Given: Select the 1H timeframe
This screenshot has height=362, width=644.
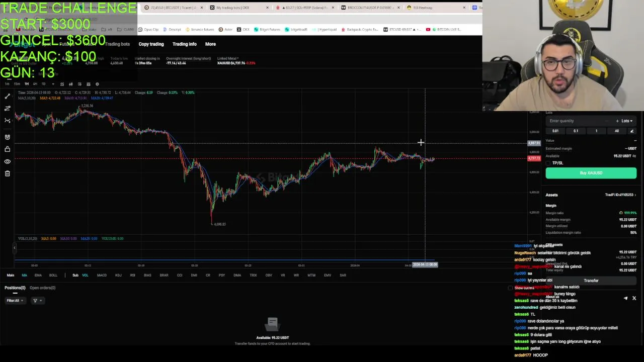Looking at the screenshot, I should [27, 84].
